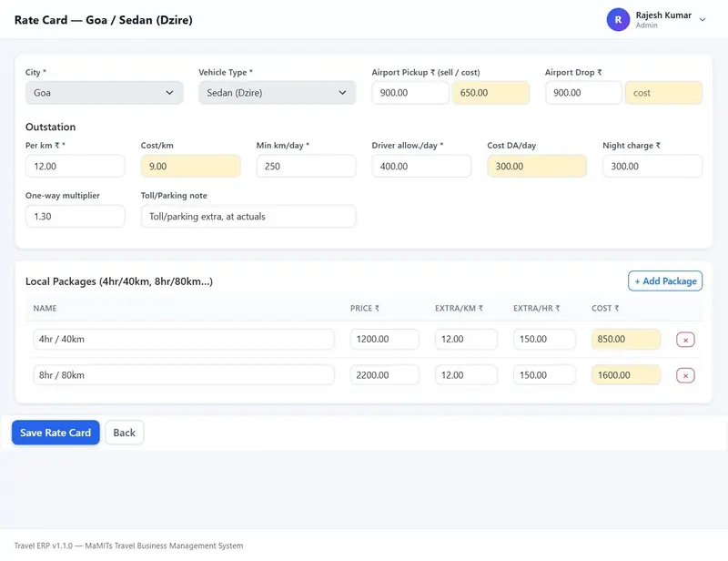Edit package name 4hr / 40km
The image size is (728, 561).
point(184,340)
